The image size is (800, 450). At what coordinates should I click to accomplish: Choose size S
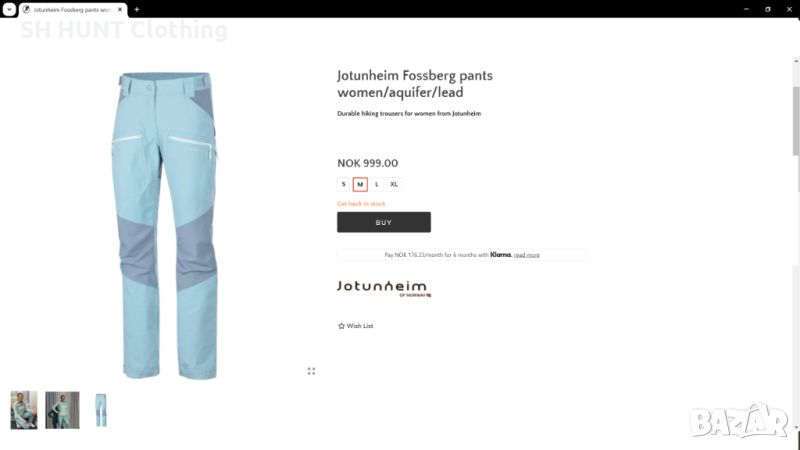point(343,184)
